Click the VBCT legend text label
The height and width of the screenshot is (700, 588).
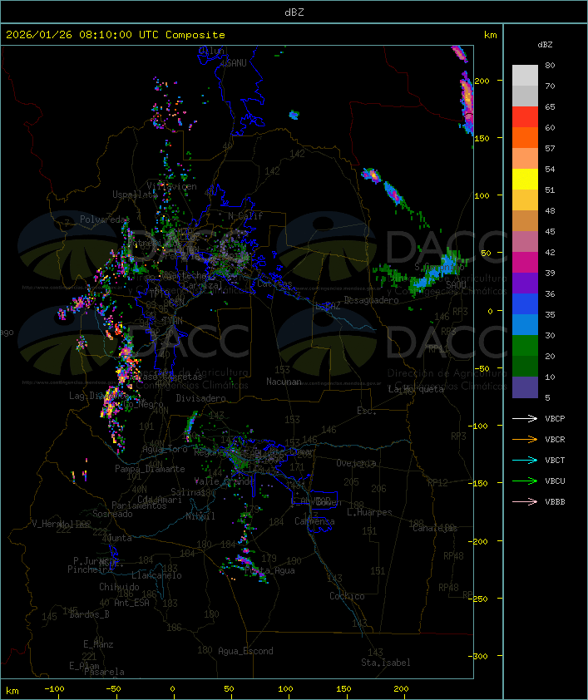coord(555,460)
